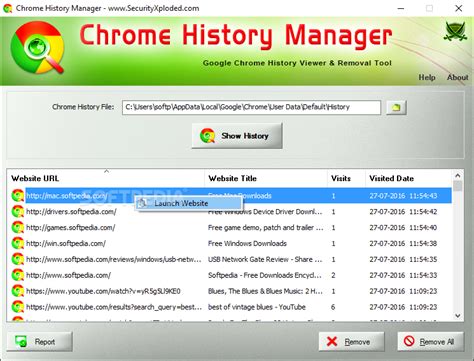Image resolution: width=474 pixels, height=361 pixels.
Task: Click the visits count 2 of www.softpedia.com row
Action: (333, 275)
